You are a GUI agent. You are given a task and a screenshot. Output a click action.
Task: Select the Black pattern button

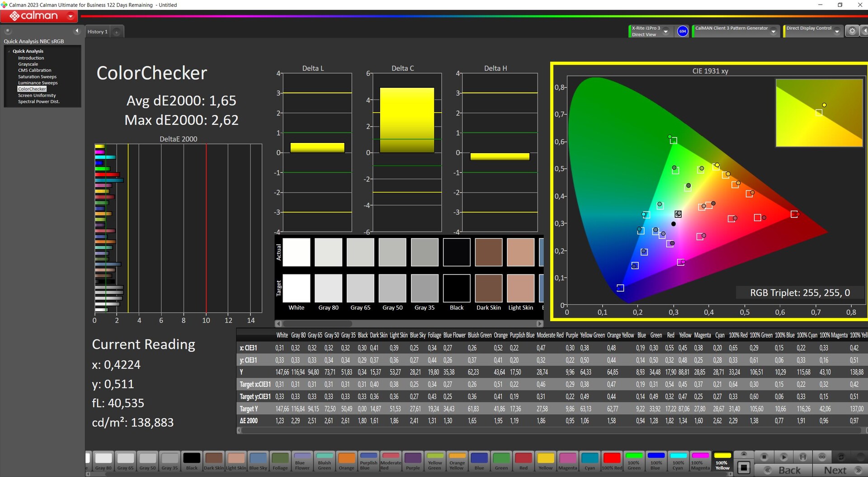click(192, 461)
